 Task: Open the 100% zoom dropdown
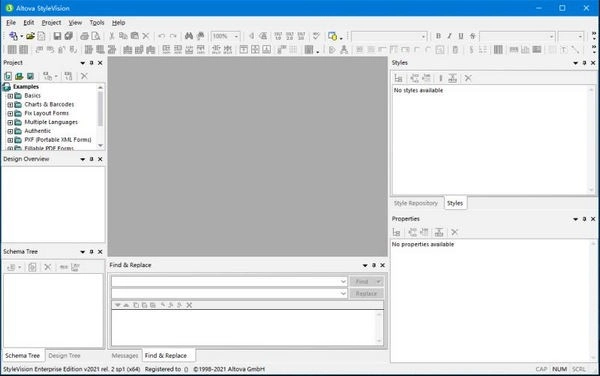click(x=236, y=36)
